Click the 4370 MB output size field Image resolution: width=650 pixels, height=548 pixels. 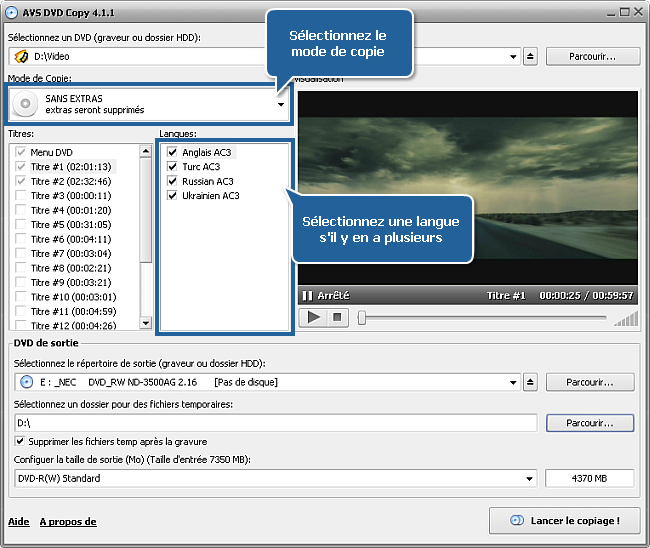(589, 478)
